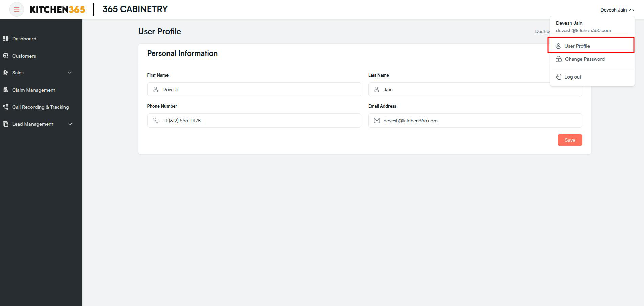
Task: Click the Sales icon in sidebar
Action: pyautogui.click(x=6, y=73)
